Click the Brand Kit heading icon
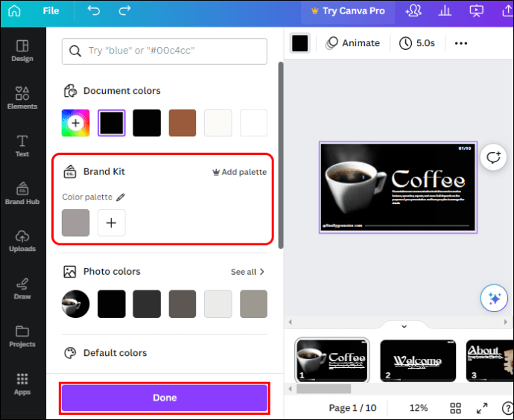The image size is (514, 420). pos(70,172)
